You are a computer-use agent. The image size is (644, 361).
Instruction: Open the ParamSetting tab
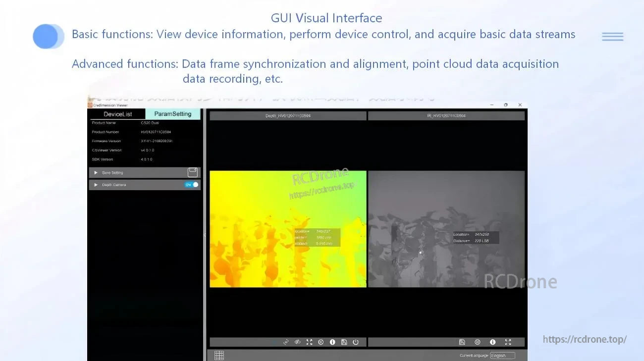coord(173,114)
